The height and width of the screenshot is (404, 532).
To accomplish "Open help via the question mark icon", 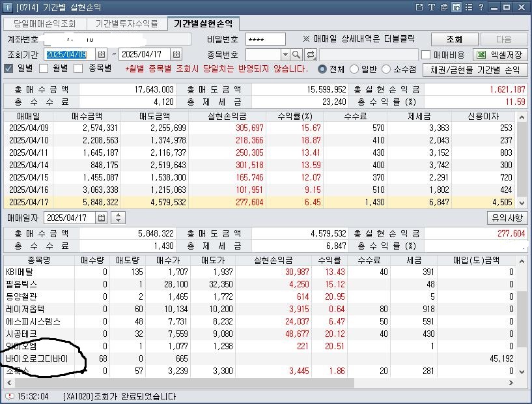I will point(481,7).
